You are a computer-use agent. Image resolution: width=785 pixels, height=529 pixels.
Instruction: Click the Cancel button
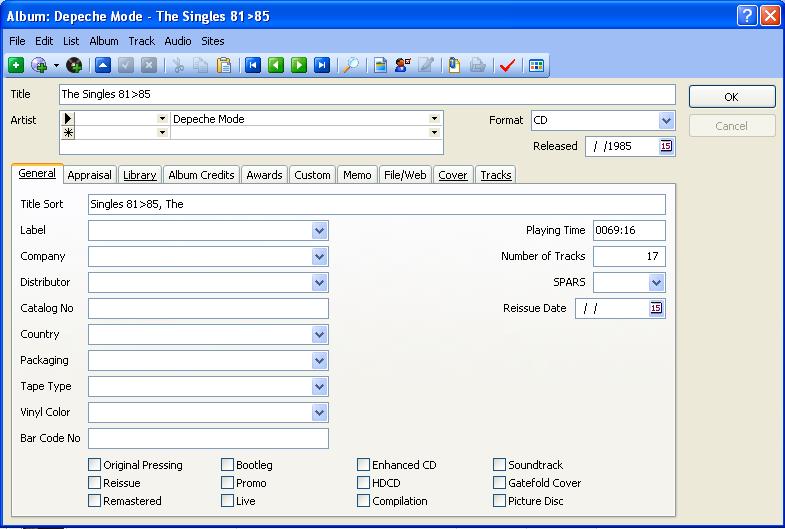(x=732, y=126)
